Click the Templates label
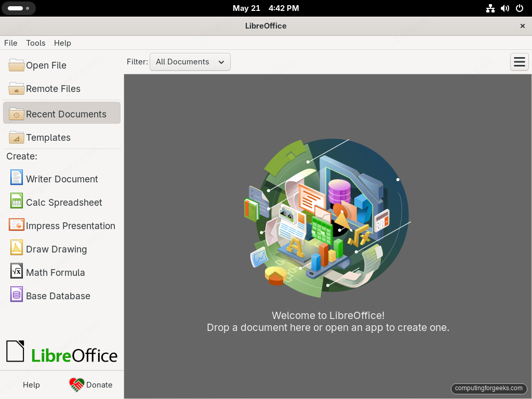 pos(48,137)
